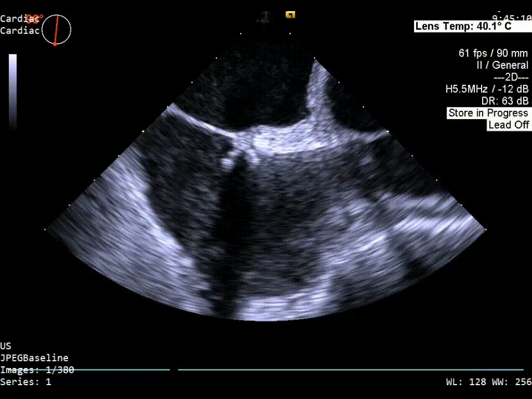Select the Store in Progress status label
Viewport: 532px width, 399px height.
[x=488, y=113]
